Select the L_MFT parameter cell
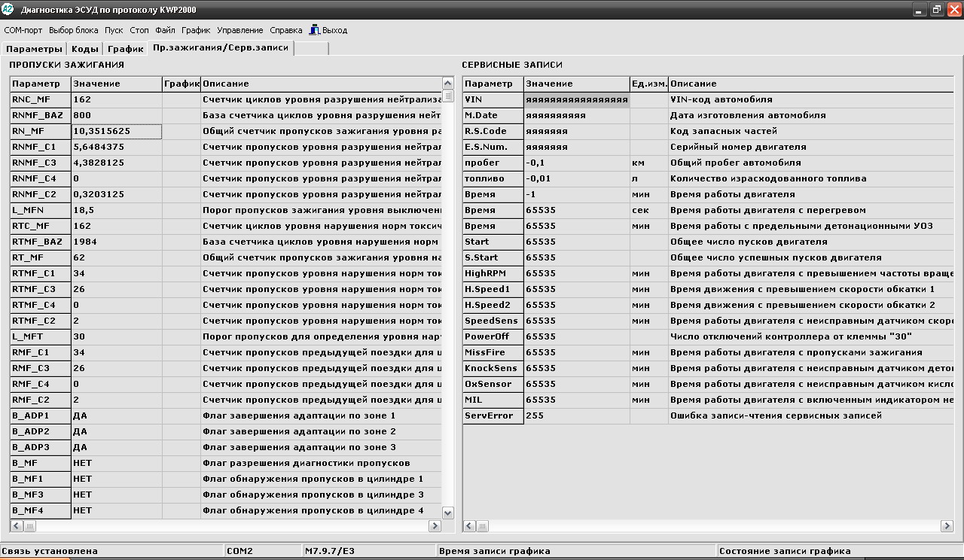Screen dimensions: 964x560 coord(41,336)
